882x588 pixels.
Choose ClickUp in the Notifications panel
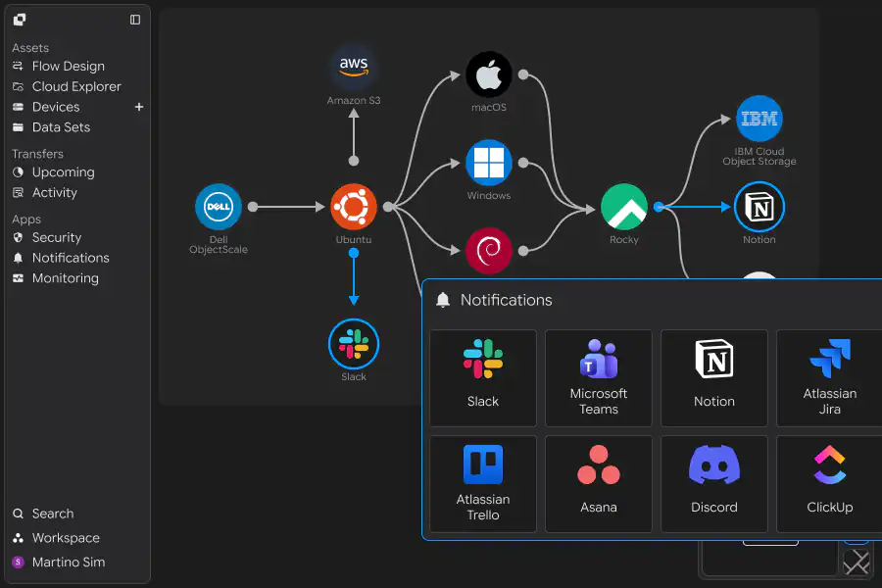pyautogui.click(x=830, y=484)
